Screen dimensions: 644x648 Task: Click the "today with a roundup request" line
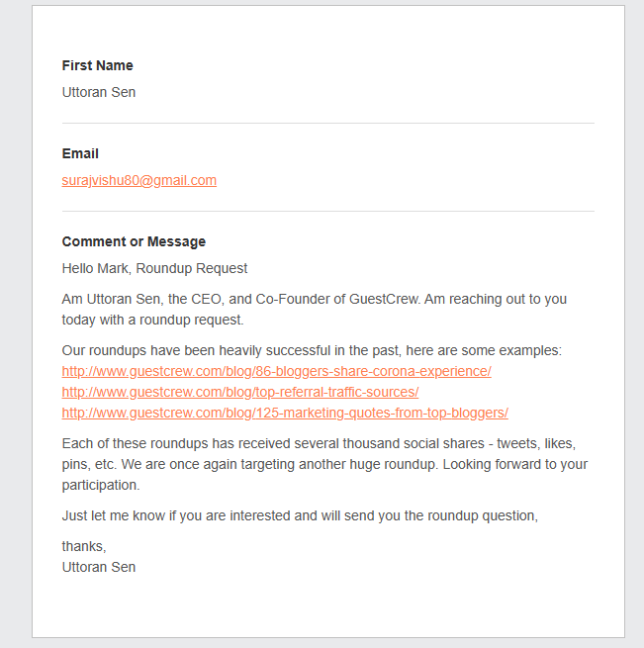152,321
